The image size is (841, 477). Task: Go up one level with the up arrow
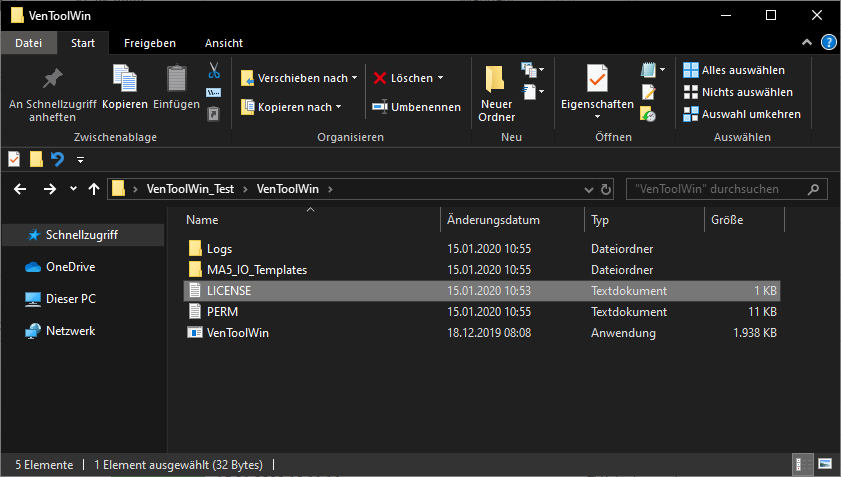point(94,188)
